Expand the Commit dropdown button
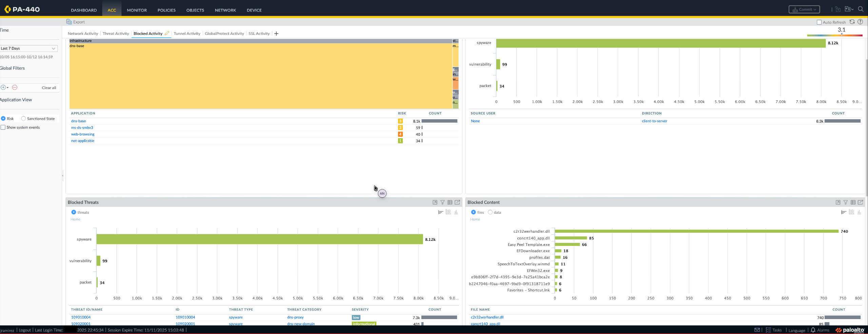This screenshot has width=868, height=334. click(804, 9)
